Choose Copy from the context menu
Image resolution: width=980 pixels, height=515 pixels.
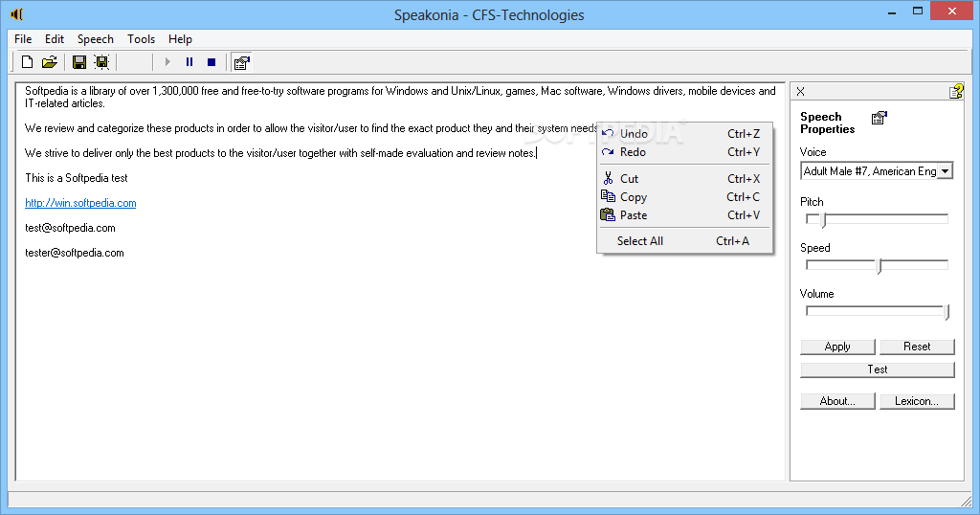click(685, 197)
